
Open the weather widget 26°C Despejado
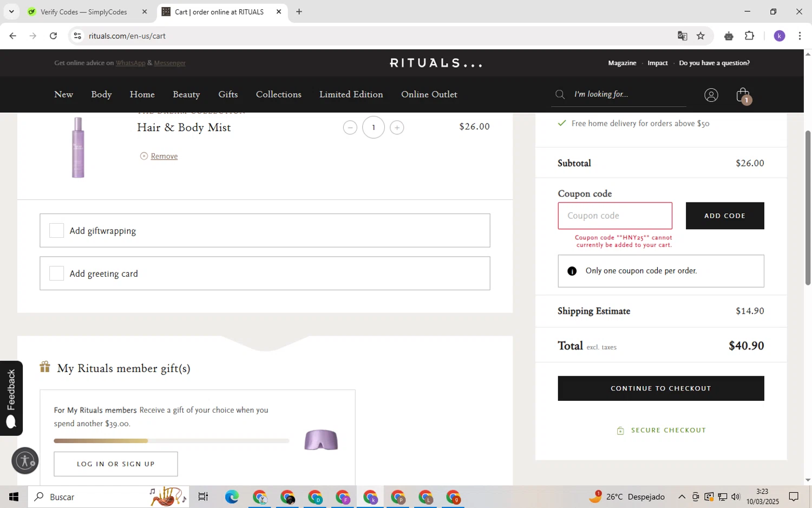pos(628,497)
